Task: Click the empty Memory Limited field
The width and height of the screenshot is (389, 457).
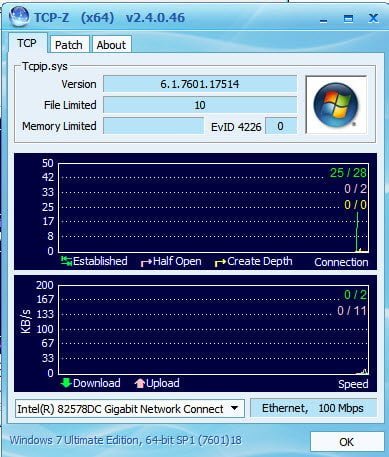Action: click(x=153, y=126)
